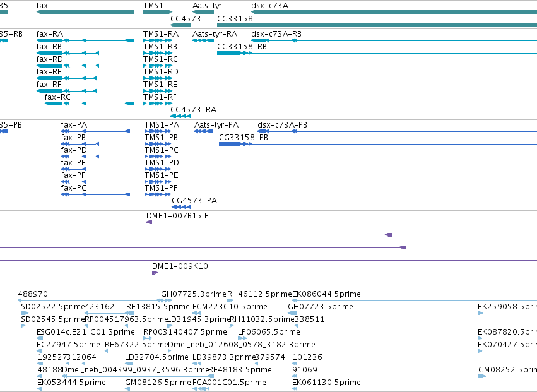Click the SD02522.5prime EST label
This screenshot has height=392, width=537.
pos(53,307)
